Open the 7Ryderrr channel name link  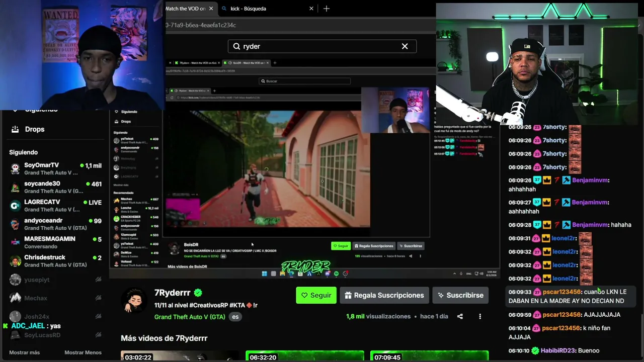173,293
